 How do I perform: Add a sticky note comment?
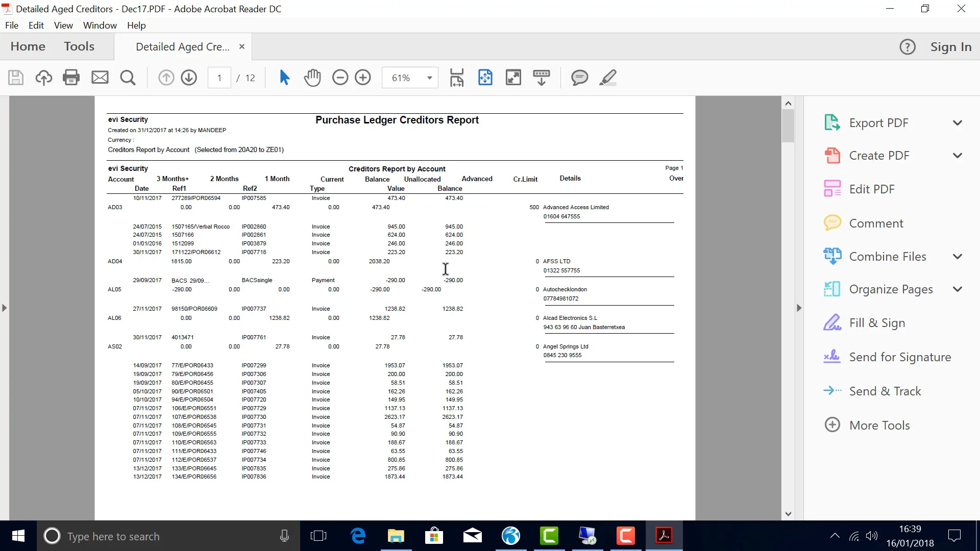point(579,78)
